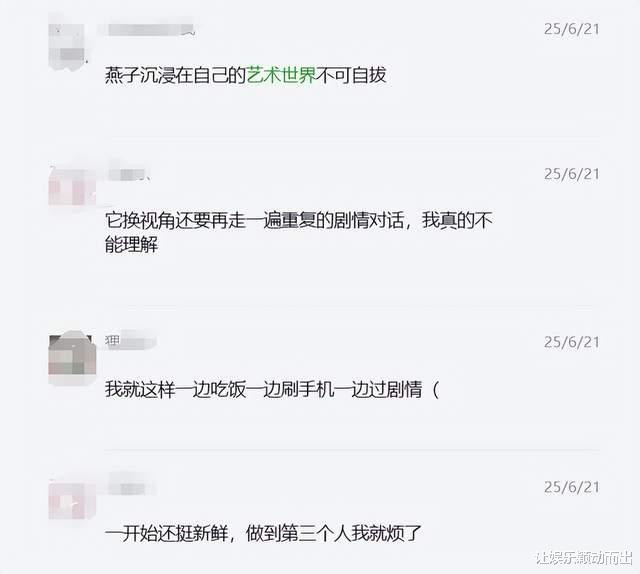Click the date beside the 一开始还挺新鲜 comment

(x=571, y=487)
